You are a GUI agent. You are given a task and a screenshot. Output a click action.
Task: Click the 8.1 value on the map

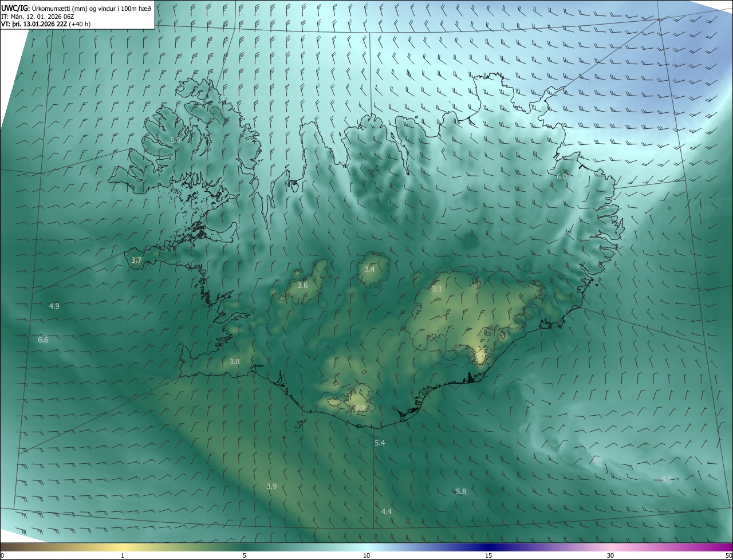(667, 479)
